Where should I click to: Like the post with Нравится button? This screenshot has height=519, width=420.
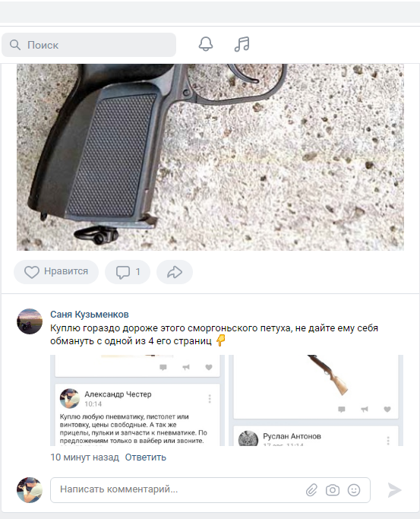pos(56,272)
